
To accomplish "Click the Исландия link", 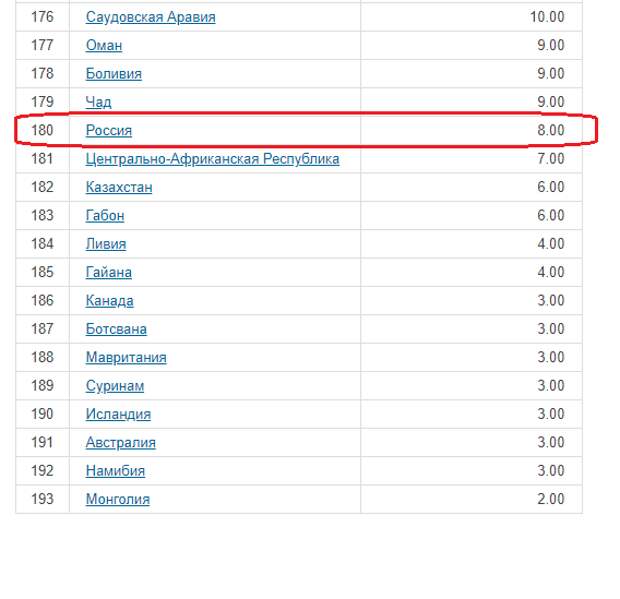I will [x=118, y=414].
